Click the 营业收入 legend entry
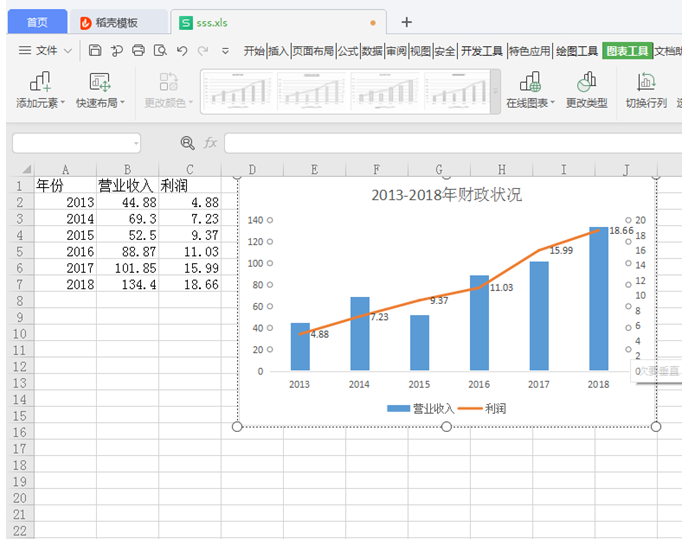Screen dimensions: 691x539 (x=420, y=409)
